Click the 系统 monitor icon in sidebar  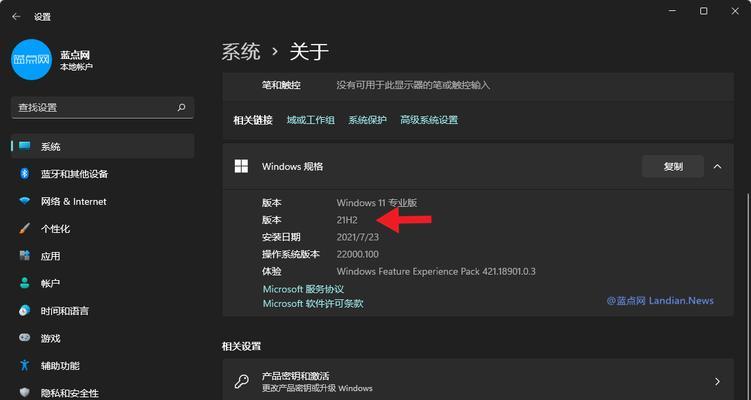24,146
